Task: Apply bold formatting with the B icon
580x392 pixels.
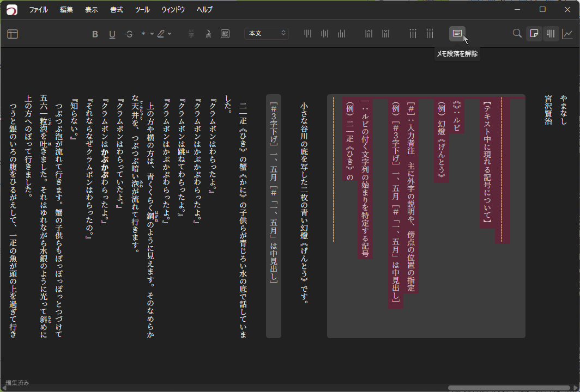Action: pyautogui.click(x=95, y=34)
